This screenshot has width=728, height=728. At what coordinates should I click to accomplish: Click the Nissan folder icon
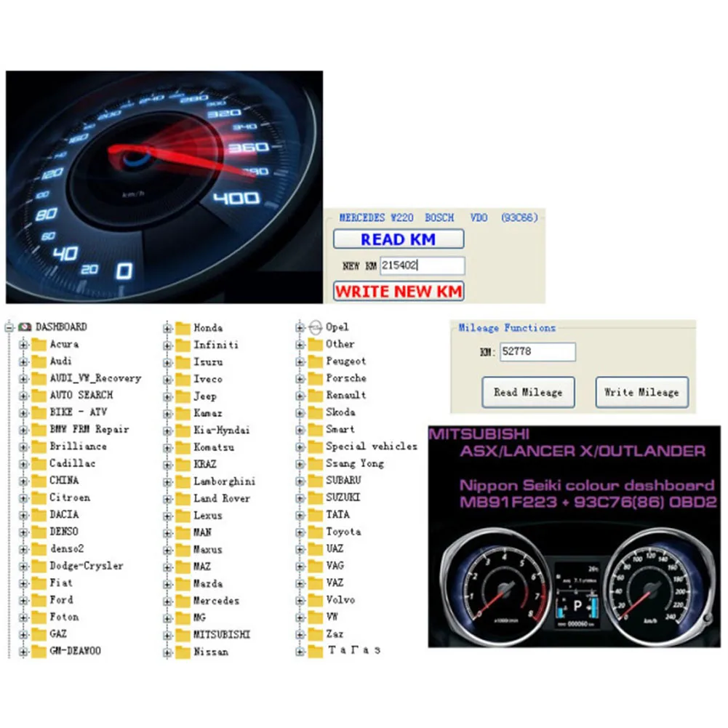[x=183, y=652]
